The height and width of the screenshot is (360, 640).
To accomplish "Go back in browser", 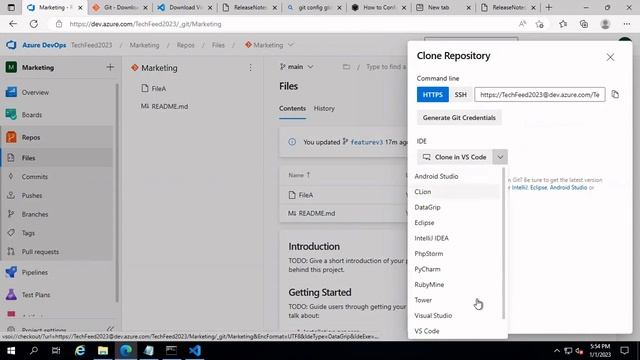I will 13,24.
